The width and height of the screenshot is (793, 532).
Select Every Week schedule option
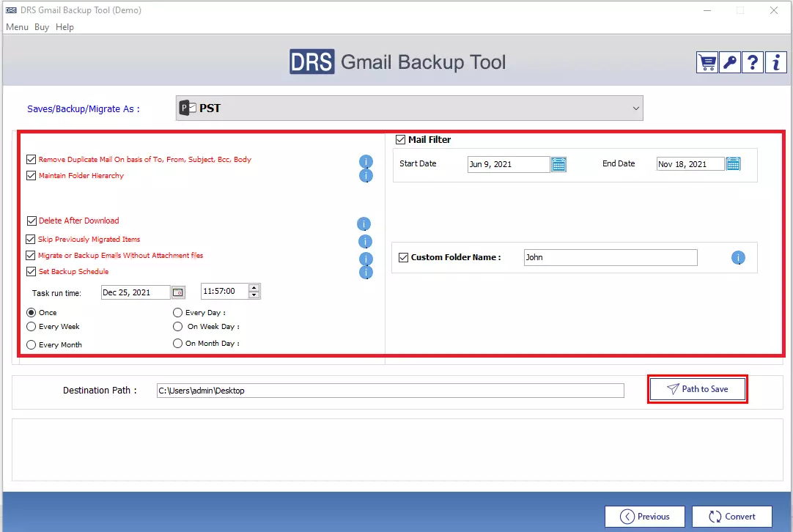pyautogui.click(x=31, y=327)
